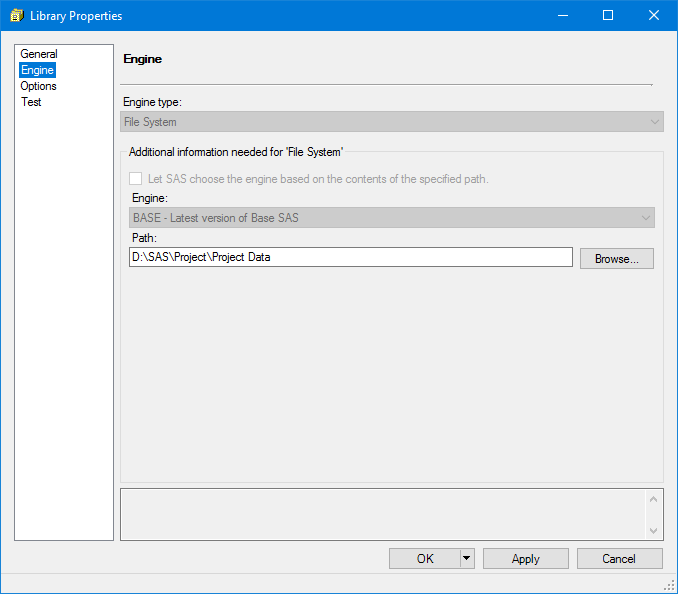Click the resize grip in bottom corner
678x594 pixels.
pyautogui.click(x=669, y=585)
